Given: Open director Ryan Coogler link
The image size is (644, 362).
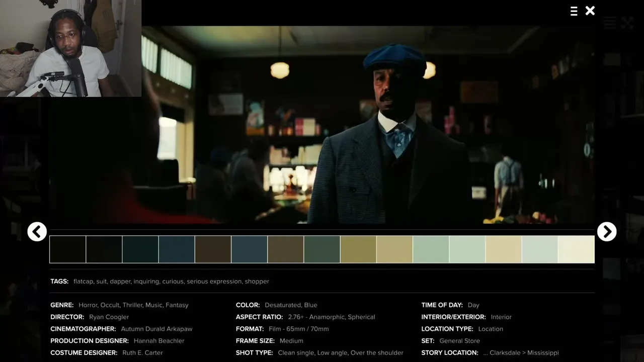Looking at the screenshot, I should (109, 317).
